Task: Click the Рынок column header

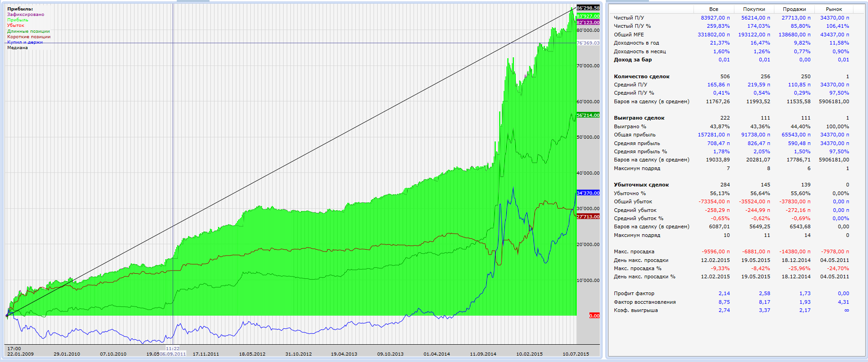Action: [834, 9]
